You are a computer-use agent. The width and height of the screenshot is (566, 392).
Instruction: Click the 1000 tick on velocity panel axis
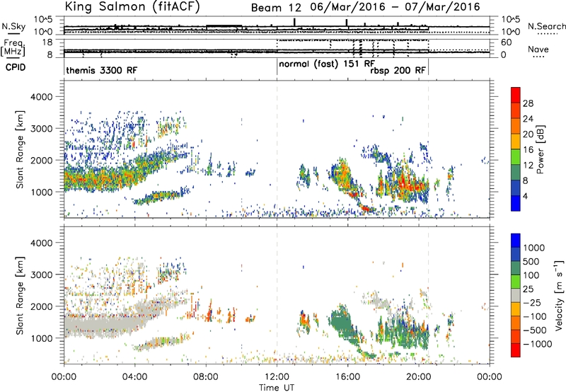coord(41,338)
